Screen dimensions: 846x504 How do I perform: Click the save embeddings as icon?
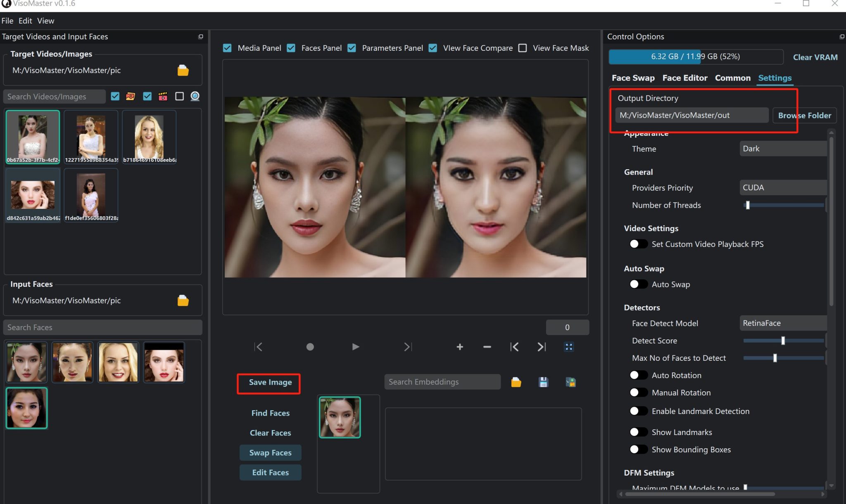tap(570, 382)
